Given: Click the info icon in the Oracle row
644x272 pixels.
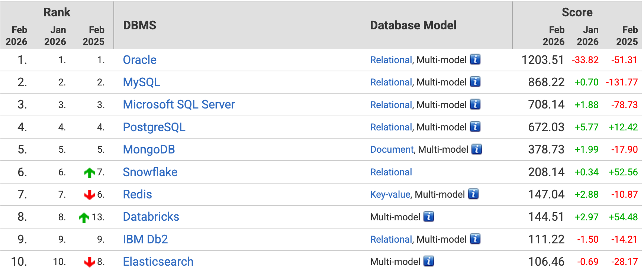Looking at the screenshot, I should [x=475, y=59].
